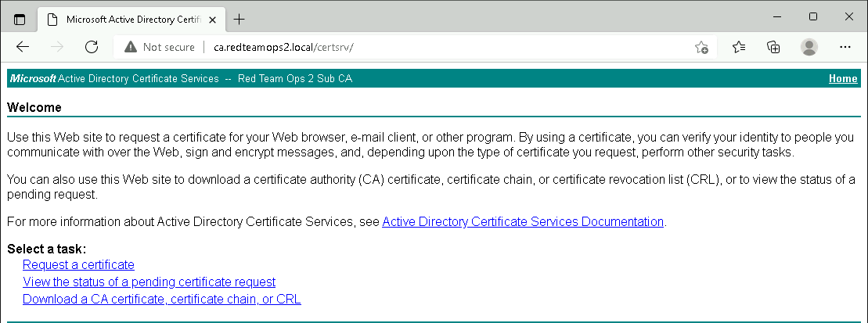Refresh the certsrv page
This screenshot has height=323, width=868.
(x=92, y=47)
